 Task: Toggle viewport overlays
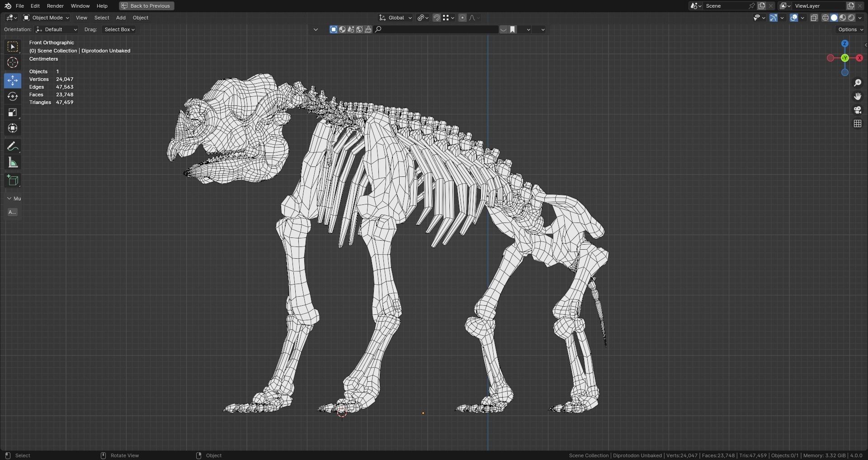point(794,18)
